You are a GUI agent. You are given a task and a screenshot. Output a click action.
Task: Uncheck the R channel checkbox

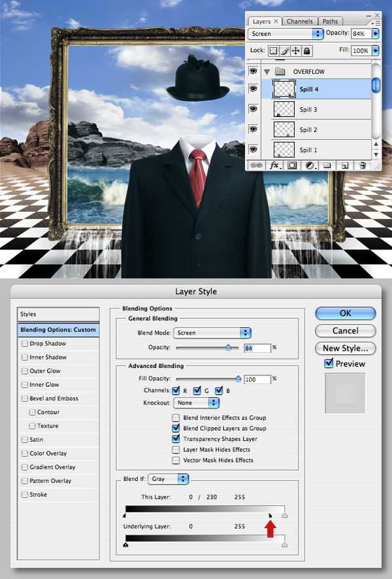176,390
